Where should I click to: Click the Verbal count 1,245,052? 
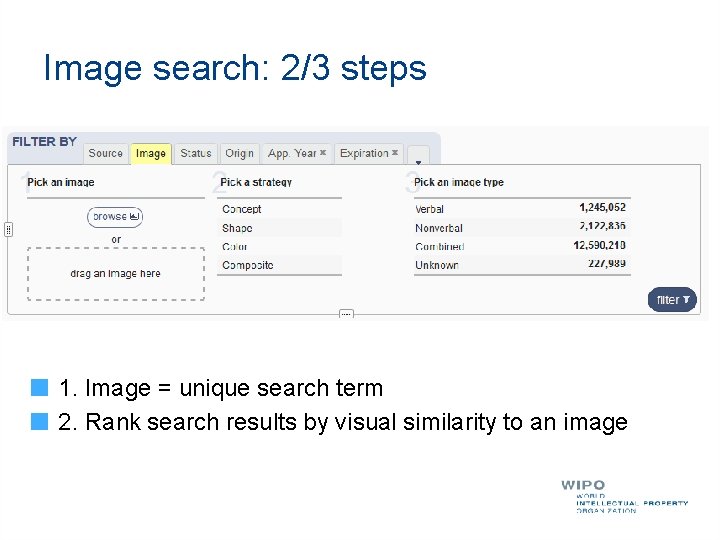point(602,208)
